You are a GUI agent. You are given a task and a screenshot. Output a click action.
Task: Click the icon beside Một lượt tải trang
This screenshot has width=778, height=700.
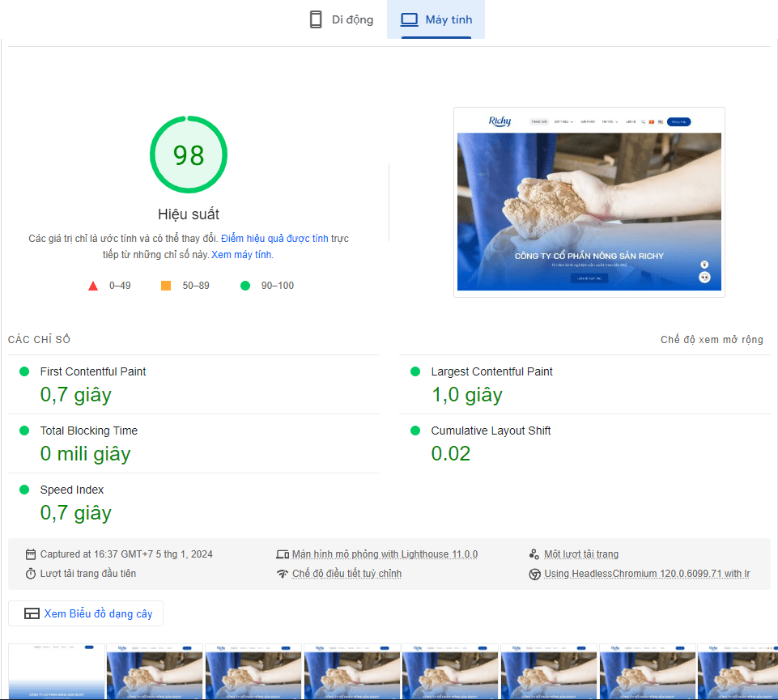point(534,554)
